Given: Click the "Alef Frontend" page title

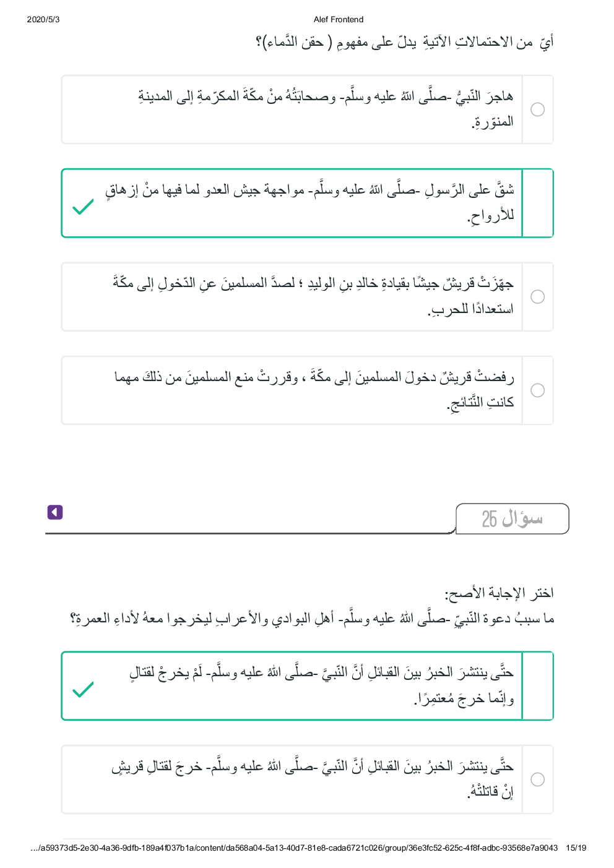Looking at the screenshot, I should pyautogui.click(x=339, y=20).
